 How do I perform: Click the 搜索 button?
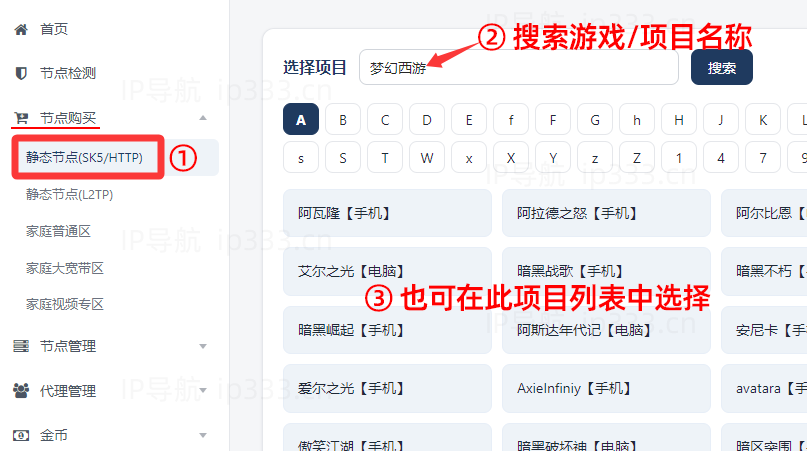click(x=722, y=67)
